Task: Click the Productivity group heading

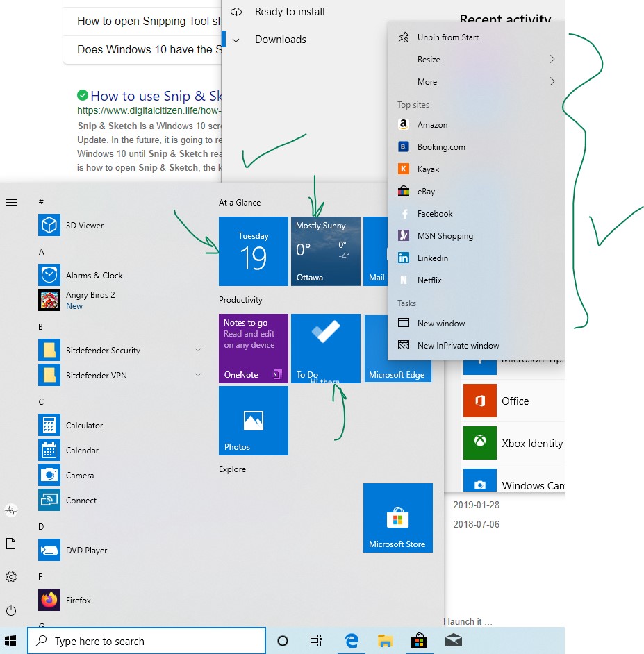Action: tap(240, 300)
